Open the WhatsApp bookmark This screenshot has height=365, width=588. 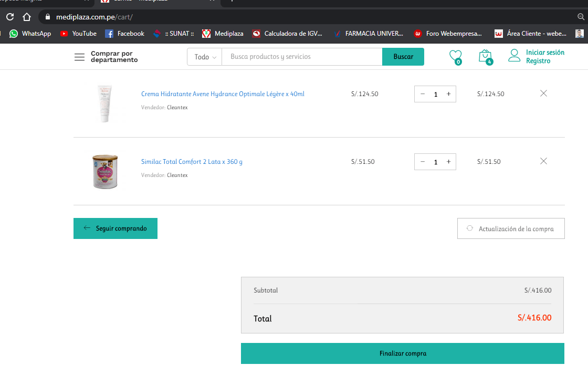pyautogui.click(x=30, y=34)
